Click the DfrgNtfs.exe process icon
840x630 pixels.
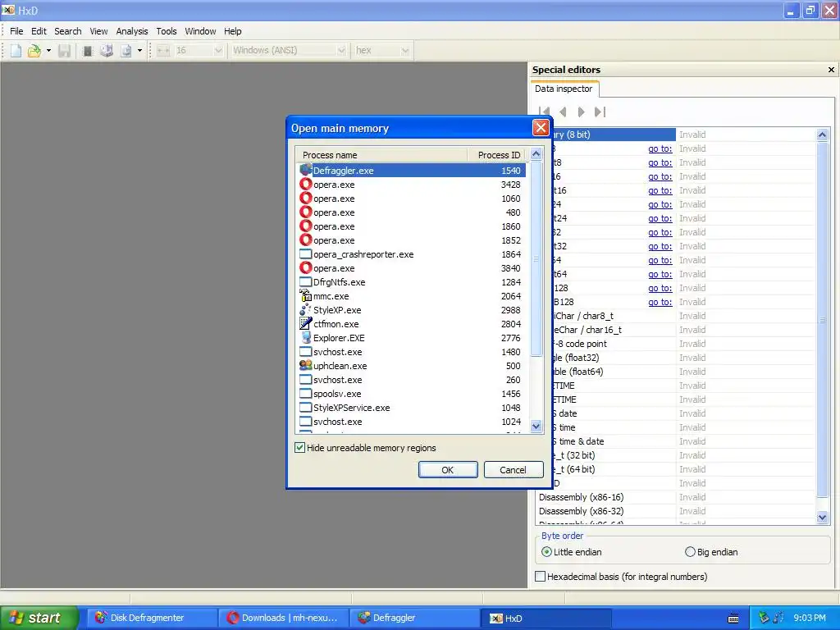(305, 282)
